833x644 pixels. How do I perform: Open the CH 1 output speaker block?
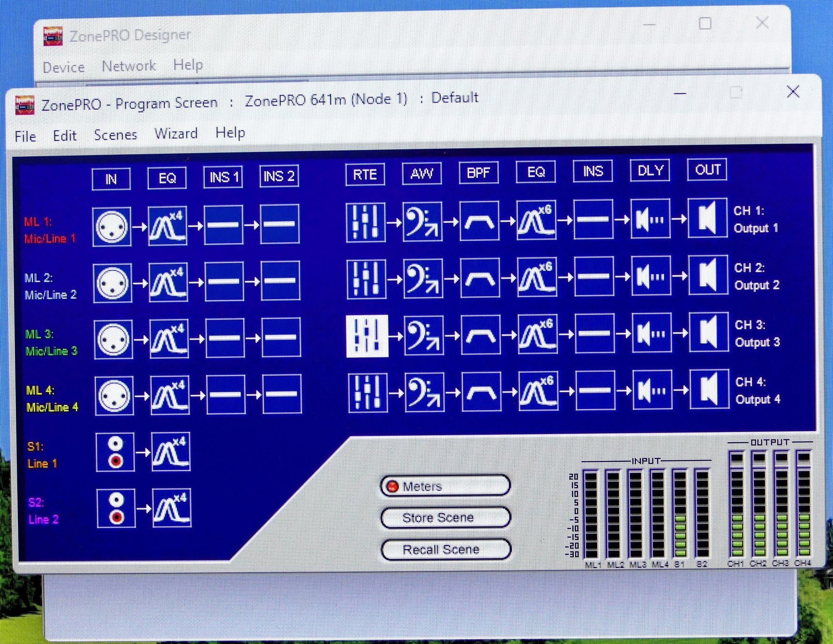(708, 218)
